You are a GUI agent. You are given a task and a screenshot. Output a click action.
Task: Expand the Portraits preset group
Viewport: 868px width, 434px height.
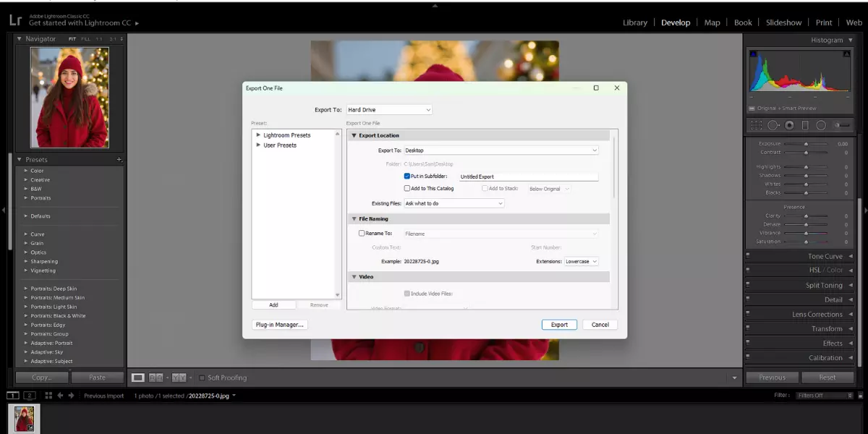[x=27, y=198]
